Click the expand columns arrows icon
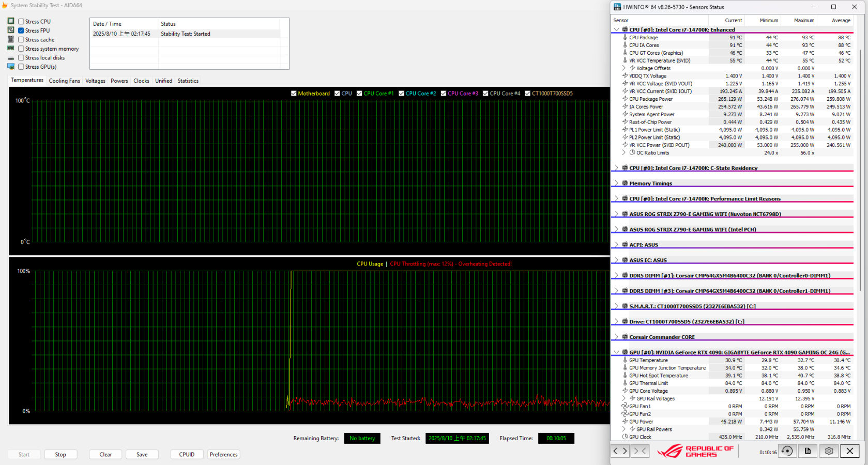Screen dimensions: 868x465 tap(620, 451)
